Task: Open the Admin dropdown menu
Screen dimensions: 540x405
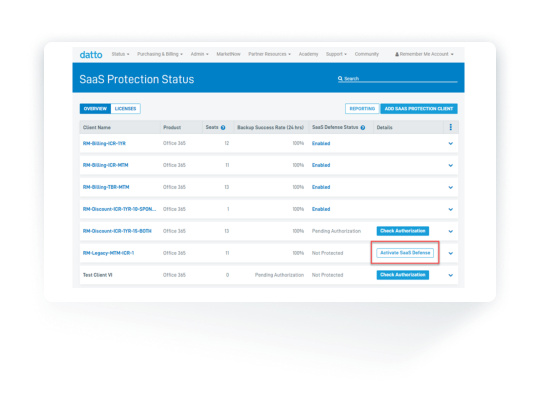Action: [x=199, y=54]
